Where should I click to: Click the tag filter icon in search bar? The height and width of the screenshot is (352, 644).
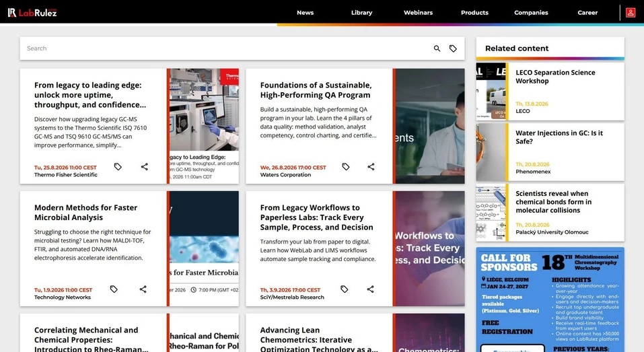(x=453, y=48)
